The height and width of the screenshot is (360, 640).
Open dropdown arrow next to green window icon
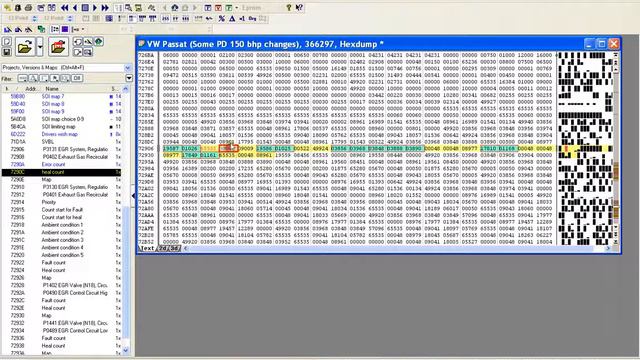click(236, 7)
